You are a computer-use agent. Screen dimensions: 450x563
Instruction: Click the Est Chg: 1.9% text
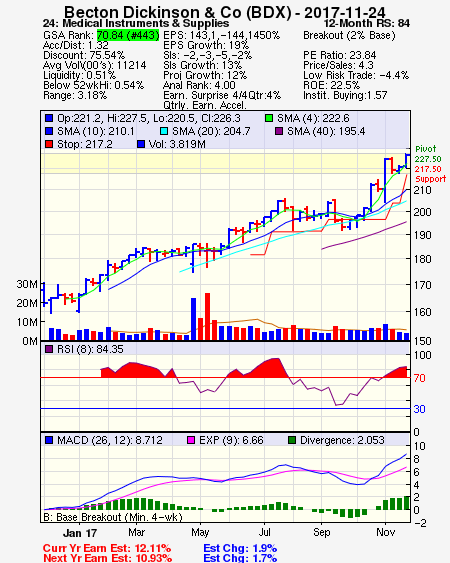click(240, 548)
